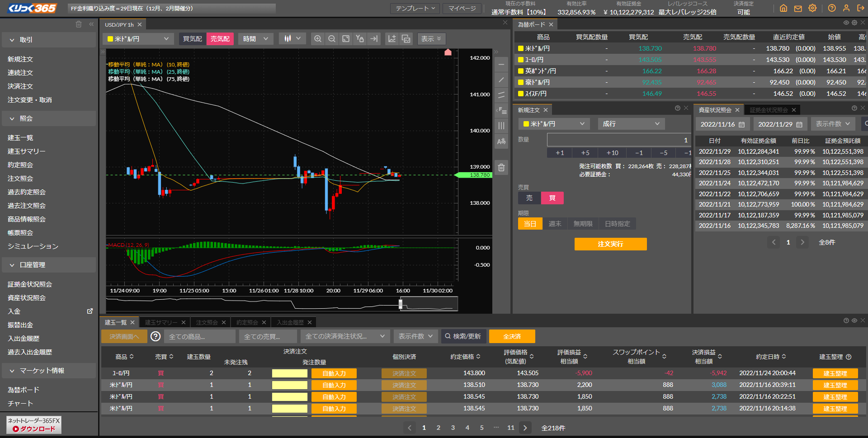This screenshot has height=438, width=868.
Task: Select 買気配 price mode on chart
Action: [x=193, y=39]
